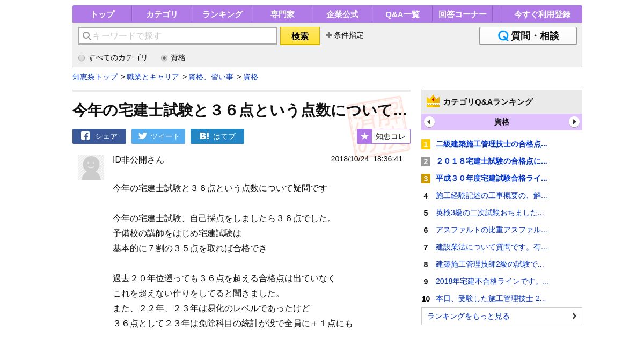Click the Twitter bird icon on ツイート
Screen dimensions: 644x338
tap(142, 136)
